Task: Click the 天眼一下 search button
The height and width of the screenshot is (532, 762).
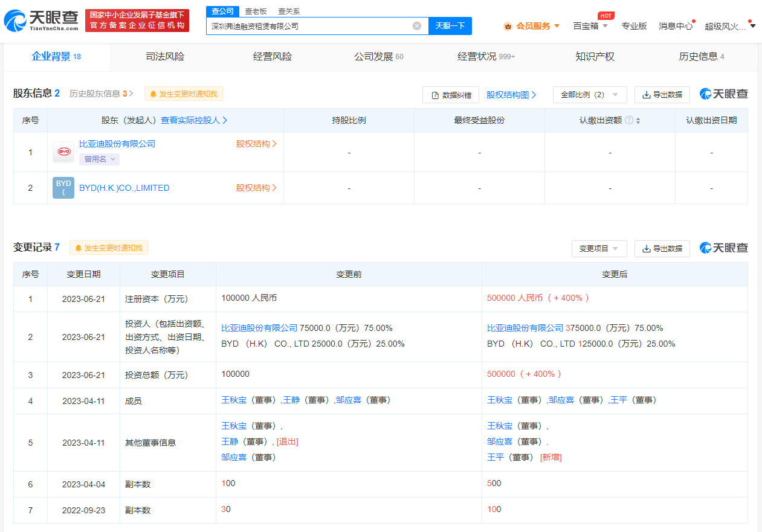Action: (450, 26)
